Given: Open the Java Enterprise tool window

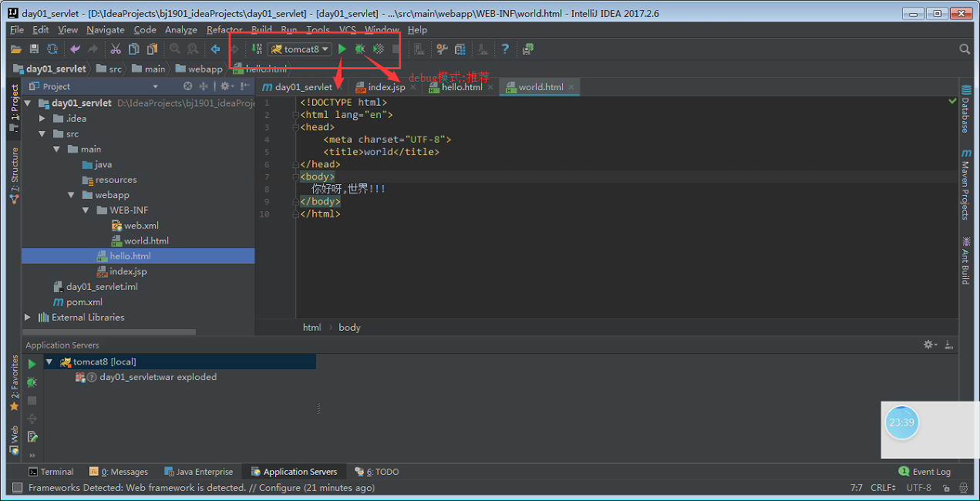Looking at the screenshot, I should pyautogui.click(x=197, y=472).
